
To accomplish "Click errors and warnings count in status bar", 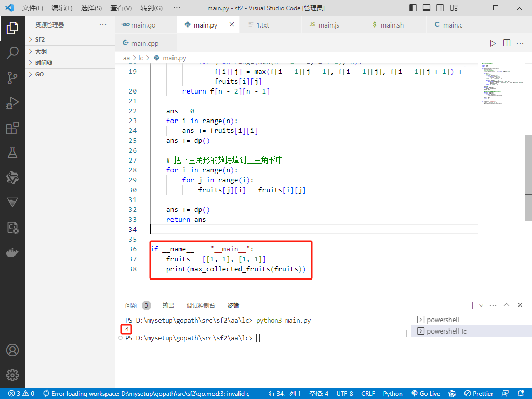I will 21,394.
